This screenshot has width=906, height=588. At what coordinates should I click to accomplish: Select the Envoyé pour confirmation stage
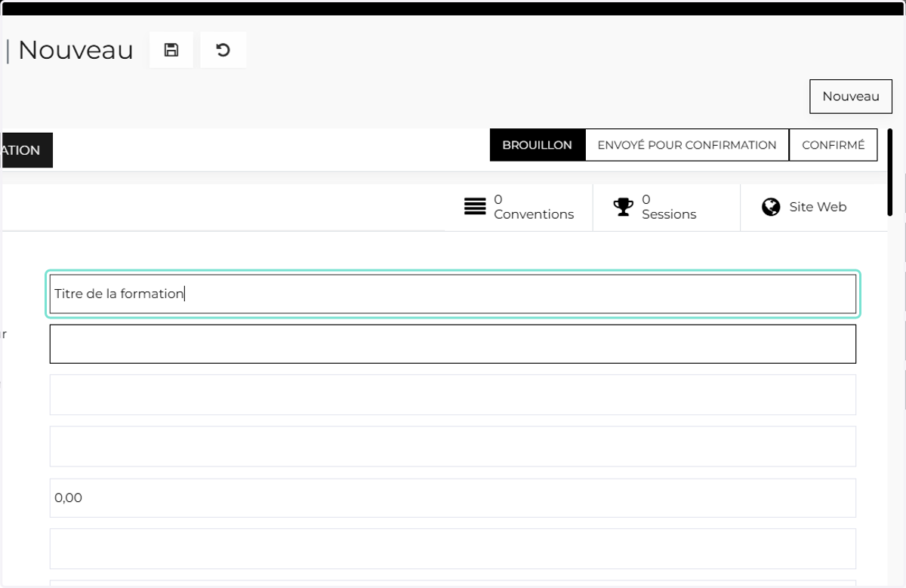[x=687, y=145]
